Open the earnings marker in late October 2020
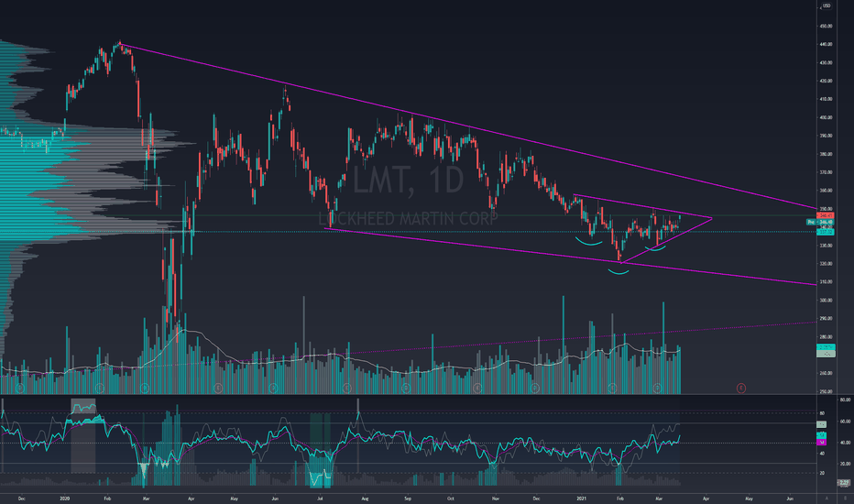The height and width of the screenshot is (504, 854). [477, 388]
